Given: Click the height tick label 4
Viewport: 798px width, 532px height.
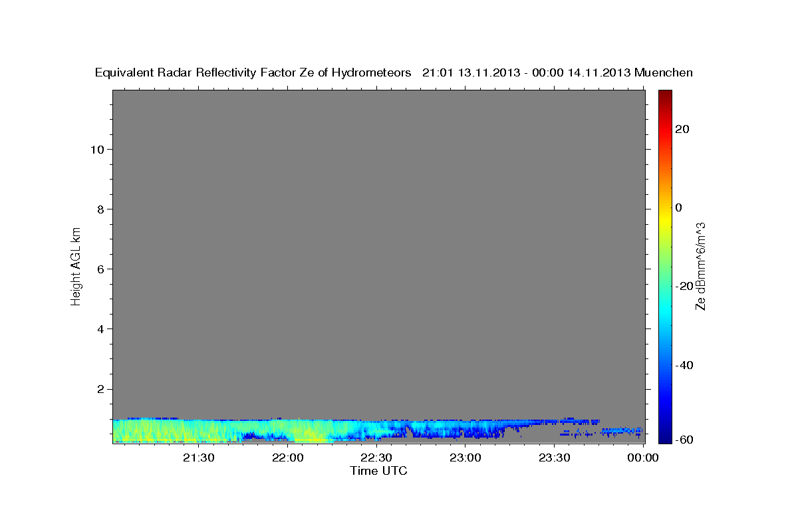Looking at the screenshot, I should click(100, 329).
